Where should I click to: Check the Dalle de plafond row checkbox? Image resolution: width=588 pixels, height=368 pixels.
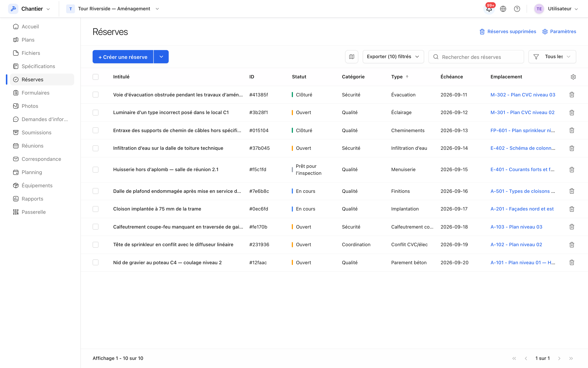pyautogui.click(x=96, y=191)
